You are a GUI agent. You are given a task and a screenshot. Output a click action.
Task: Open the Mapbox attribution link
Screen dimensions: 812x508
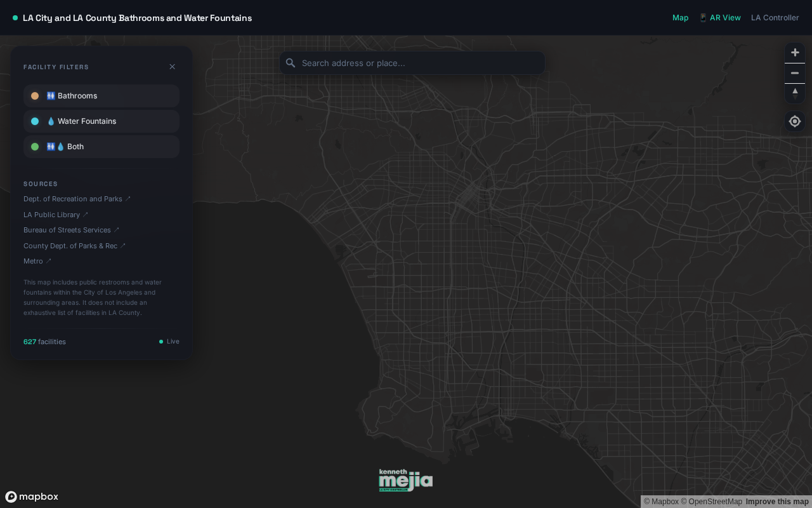click(x=661, y=502)
